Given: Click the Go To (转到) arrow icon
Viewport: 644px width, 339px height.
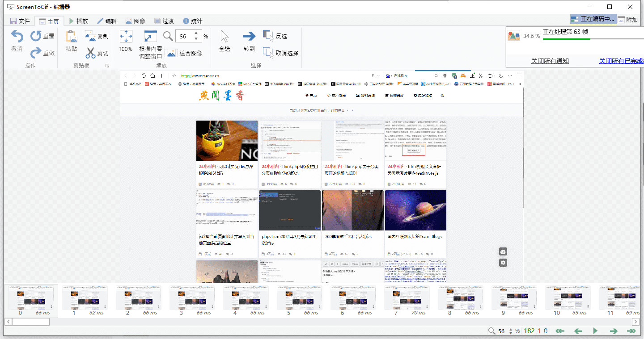Looking at the screenshot, I should (x=249, y=37).
